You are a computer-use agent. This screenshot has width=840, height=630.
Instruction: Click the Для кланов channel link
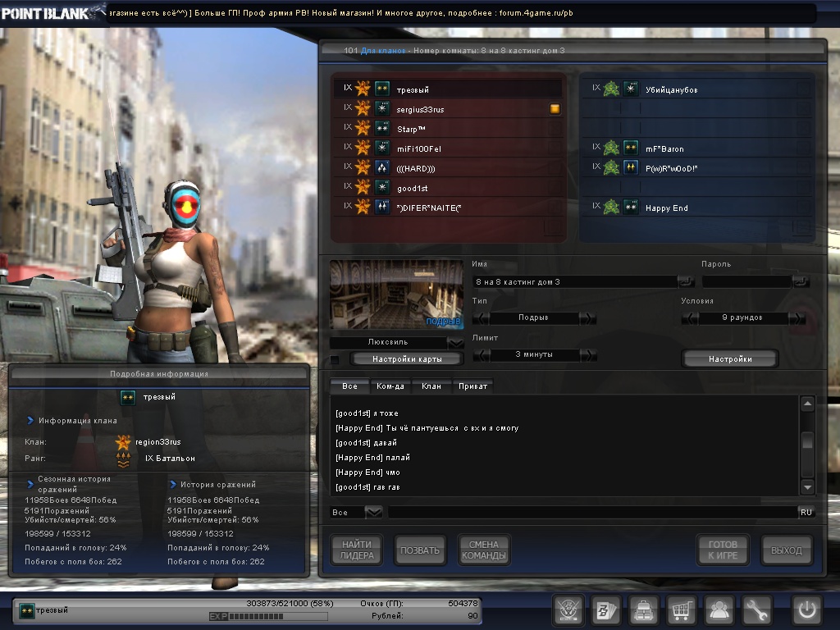[383, 50]
